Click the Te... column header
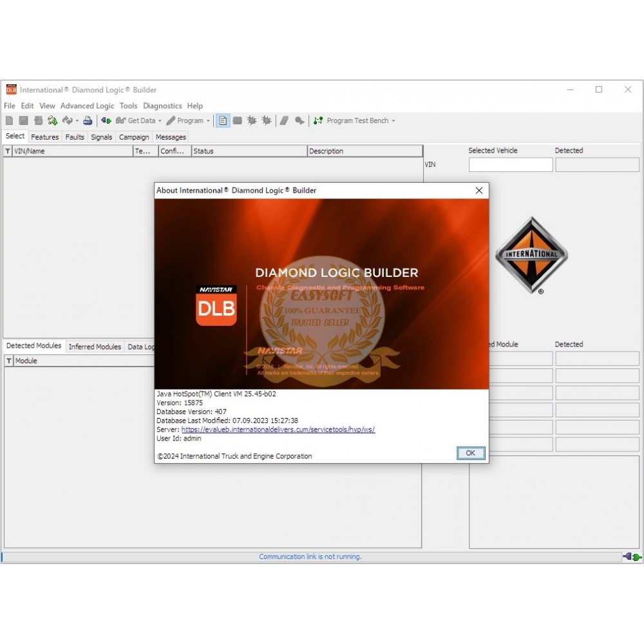Screen dimensions: 644x644 point(146,151)
